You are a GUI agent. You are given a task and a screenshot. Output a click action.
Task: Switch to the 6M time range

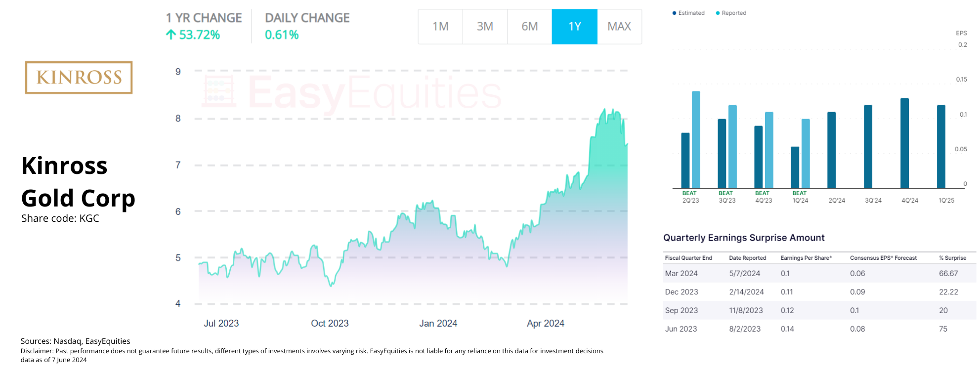click(529, 27)
